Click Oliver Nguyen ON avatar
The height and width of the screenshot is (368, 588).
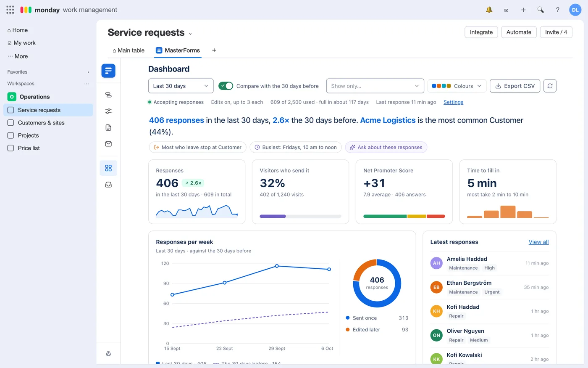coord(436,335)
